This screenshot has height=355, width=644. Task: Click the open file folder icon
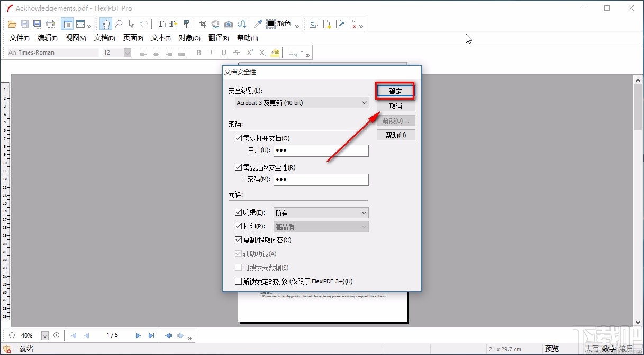12,23
